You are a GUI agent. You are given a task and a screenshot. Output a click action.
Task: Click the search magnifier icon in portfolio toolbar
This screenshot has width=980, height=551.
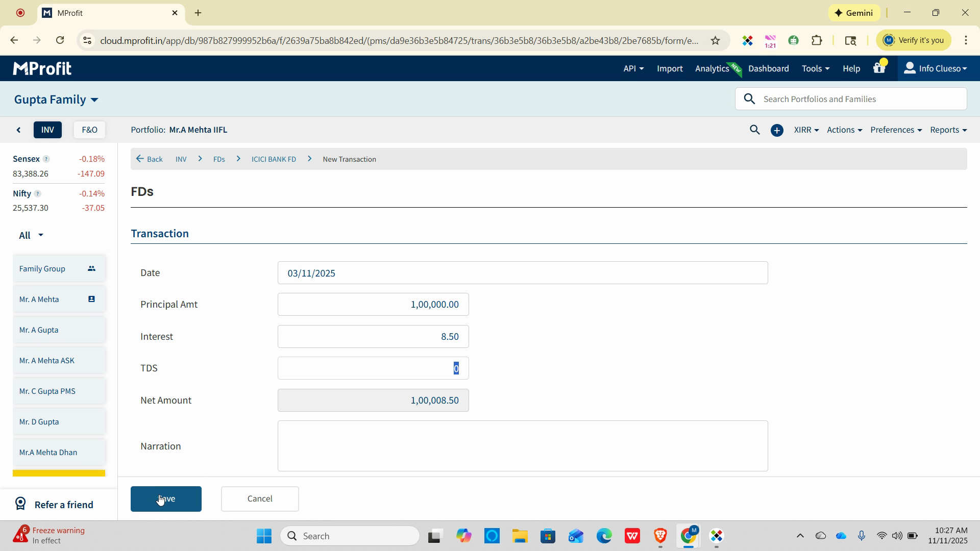(754, 130)
